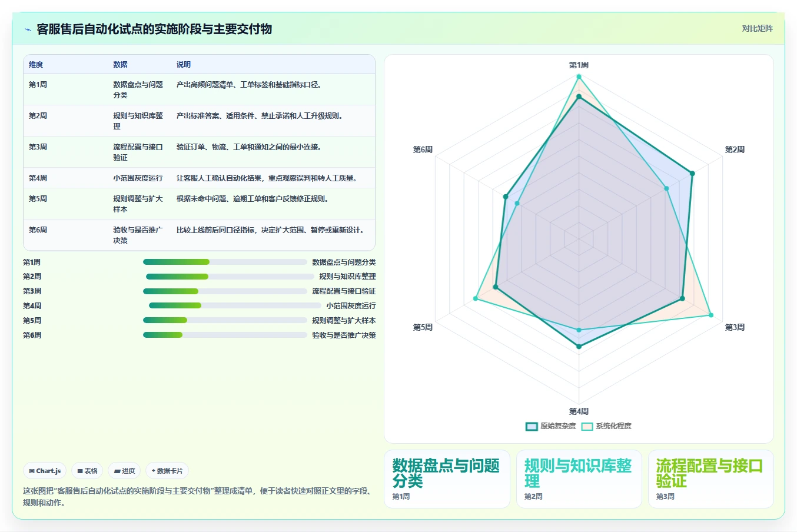The height and width of the screenshot is (532, 797).
Task: Click the 第1周 cell in table
Action: [x=38, y=85]
